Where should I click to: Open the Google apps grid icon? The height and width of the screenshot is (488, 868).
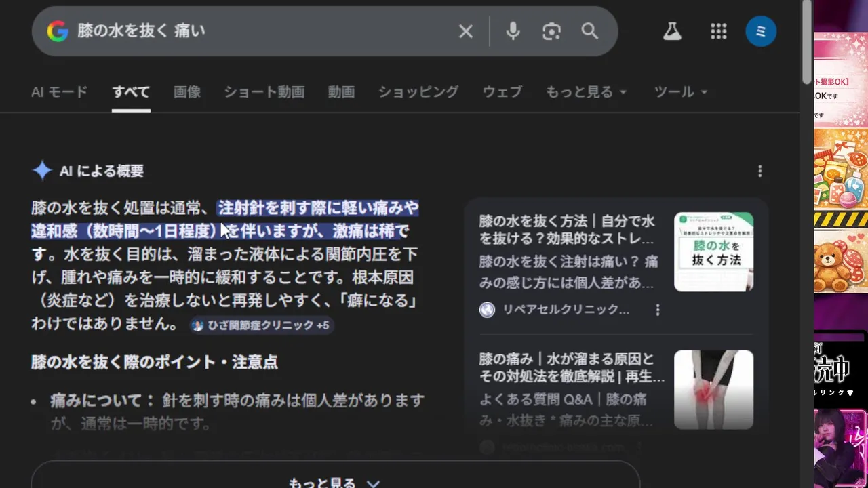point(719,31)
